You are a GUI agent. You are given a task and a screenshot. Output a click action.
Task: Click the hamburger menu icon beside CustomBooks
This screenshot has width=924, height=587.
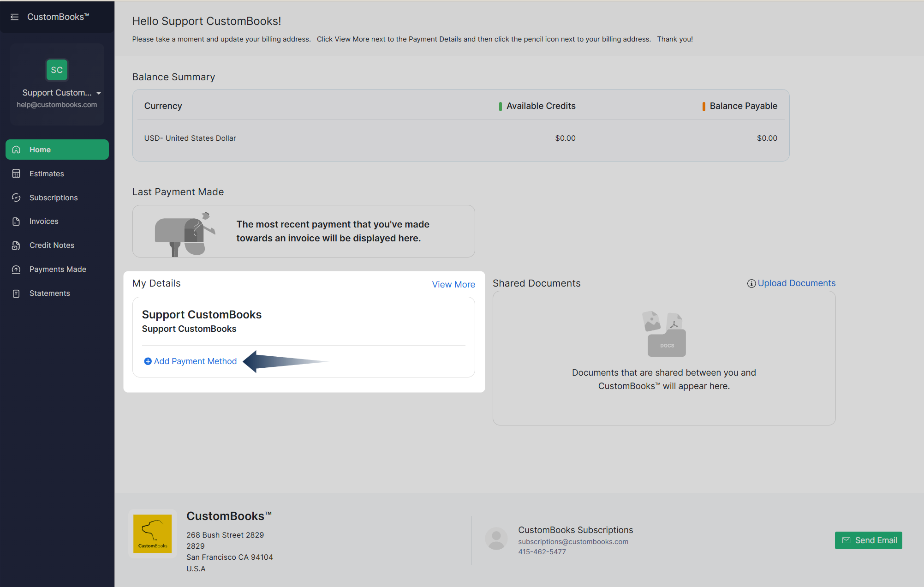(14, 17)
